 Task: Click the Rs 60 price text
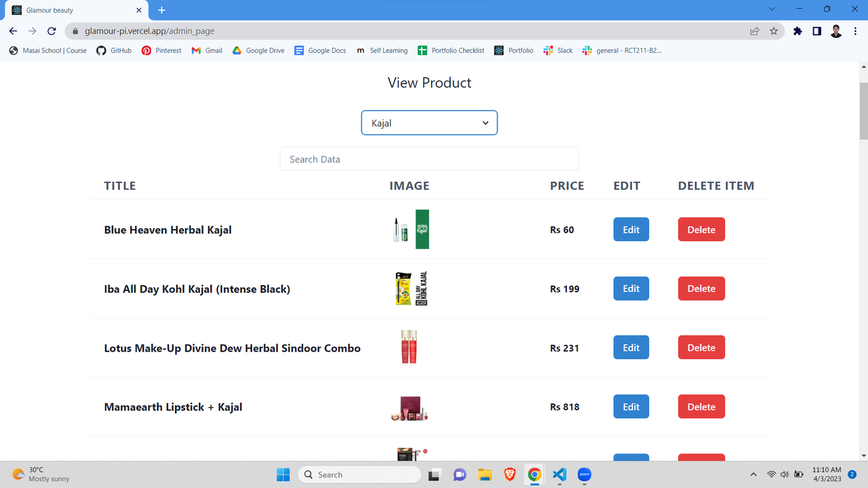(x=562, y=230)
